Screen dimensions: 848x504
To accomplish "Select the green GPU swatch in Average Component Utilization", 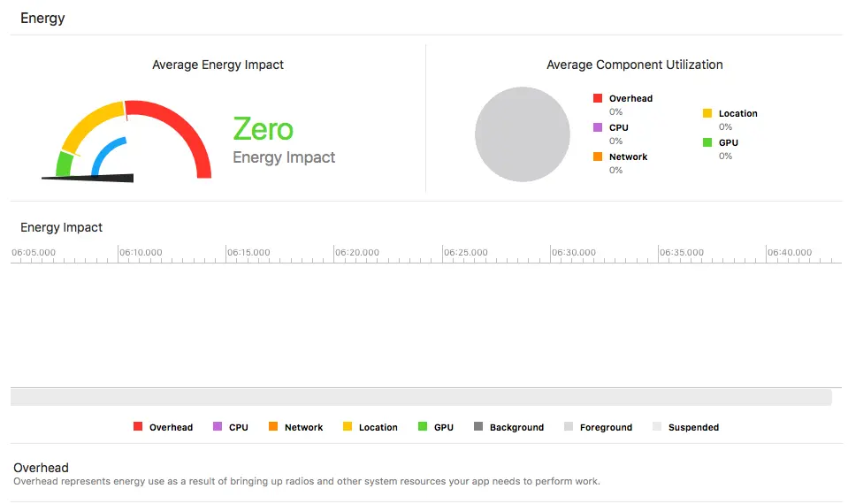I will pyautogui.click(x=707, y=142).
